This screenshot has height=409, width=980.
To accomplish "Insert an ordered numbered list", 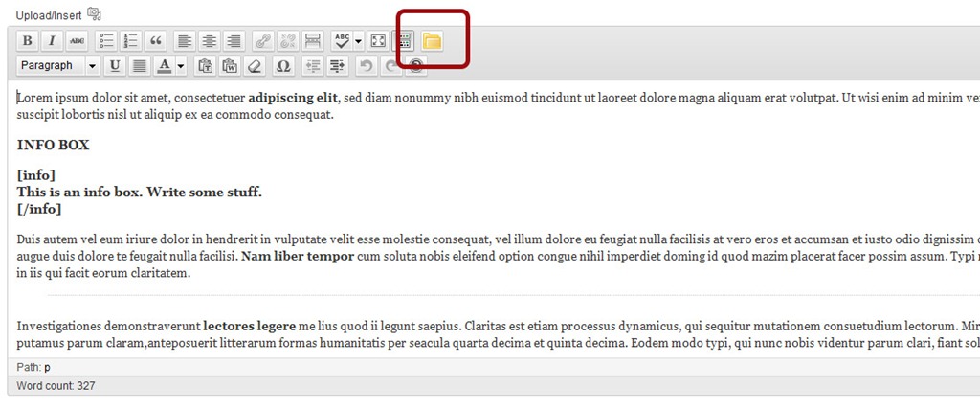I will point(131,41).
